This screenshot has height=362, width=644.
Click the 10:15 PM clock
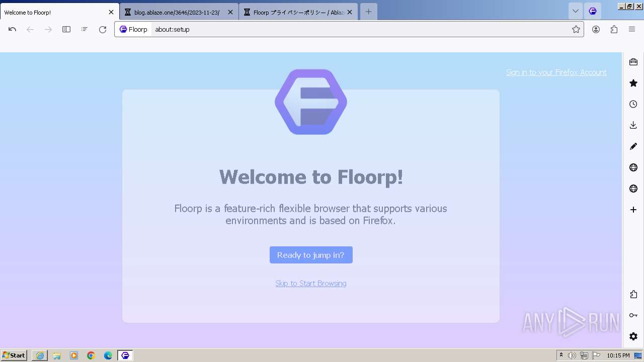click(x=618, y=355)
